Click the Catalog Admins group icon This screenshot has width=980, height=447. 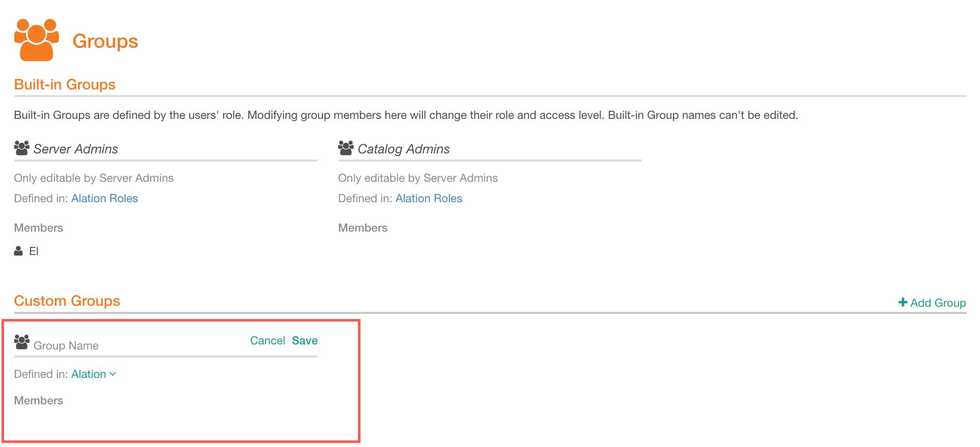(x=346, y=148)
